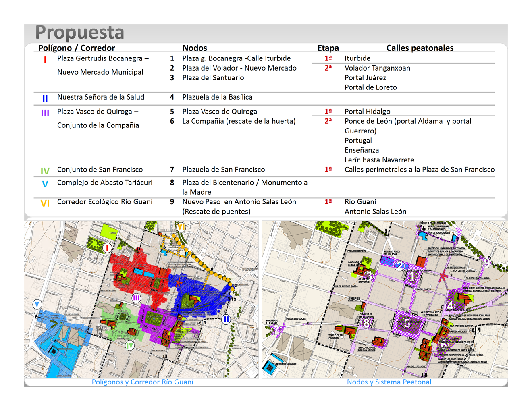
Task: Click 'Conjunto de la Compañía' text
Action: [x=98, y=125]
